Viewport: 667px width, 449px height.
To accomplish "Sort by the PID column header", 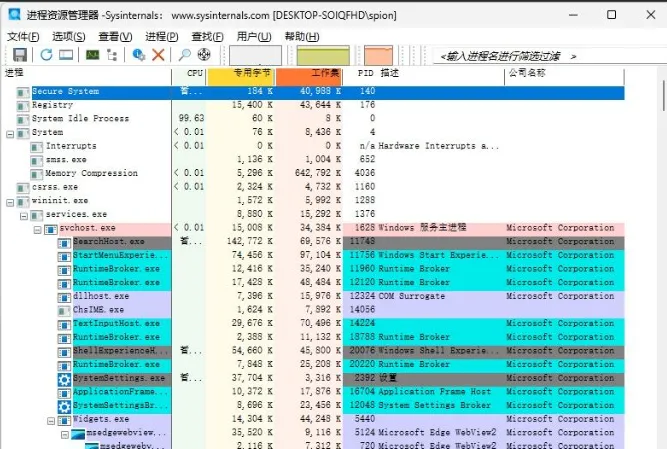I will coord(360,75).
